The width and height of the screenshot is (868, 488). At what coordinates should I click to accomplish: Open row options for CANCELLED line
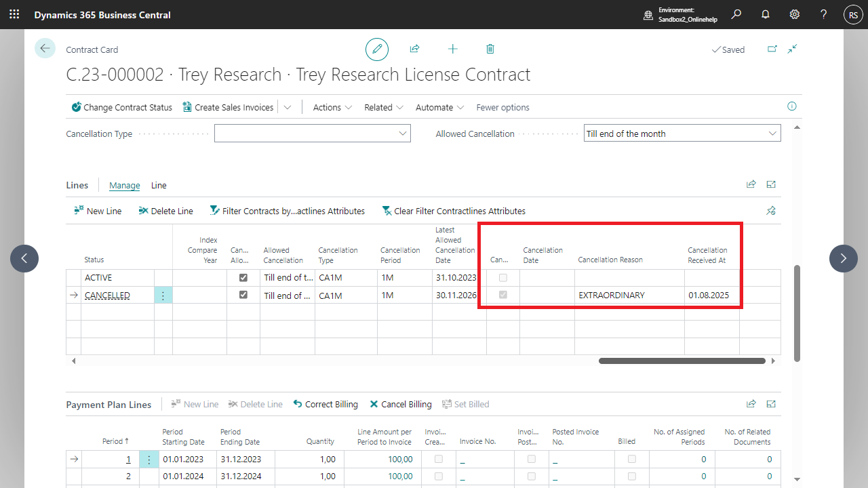163,296
